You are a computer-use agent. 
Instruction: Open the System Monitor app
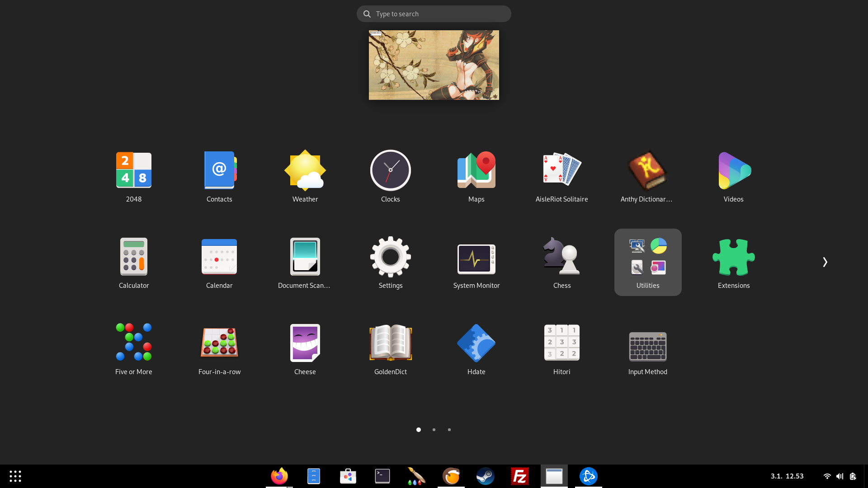coord(476,258)
